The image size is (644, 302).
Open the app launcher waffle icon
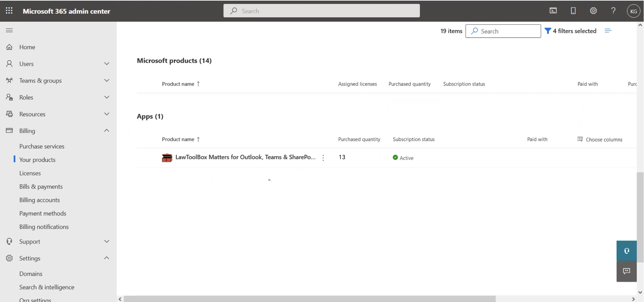9,11
